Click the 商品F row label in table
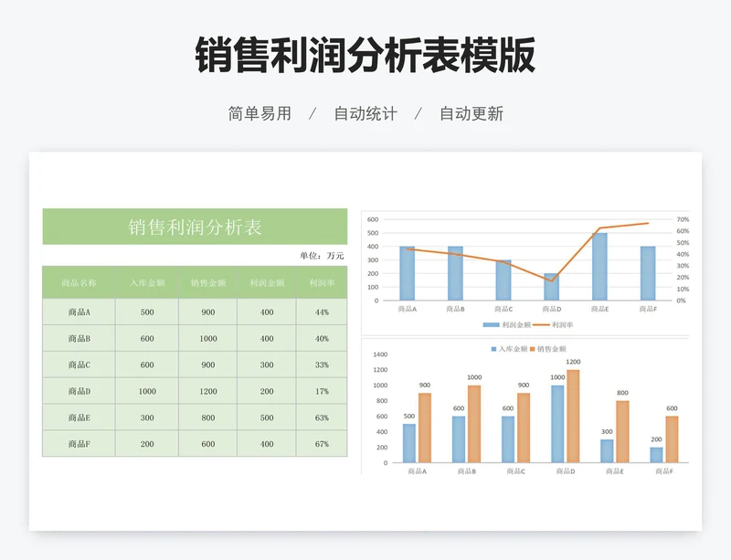 [79, 444]
